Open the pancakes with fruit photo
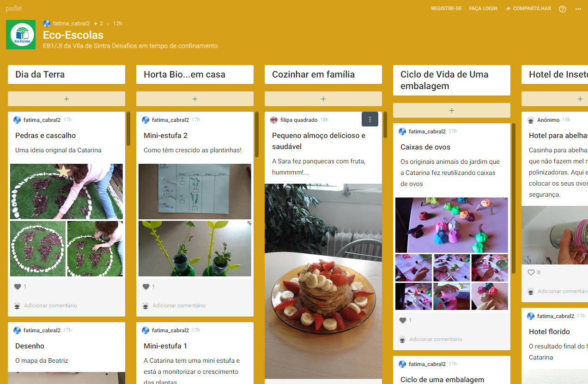The image size is (588, 384). 323,282
